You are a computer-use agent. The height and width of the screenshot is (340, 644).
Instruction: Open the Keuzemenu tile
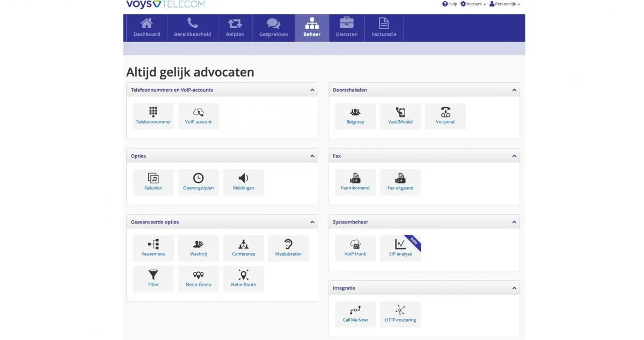(x=153, y=248)
